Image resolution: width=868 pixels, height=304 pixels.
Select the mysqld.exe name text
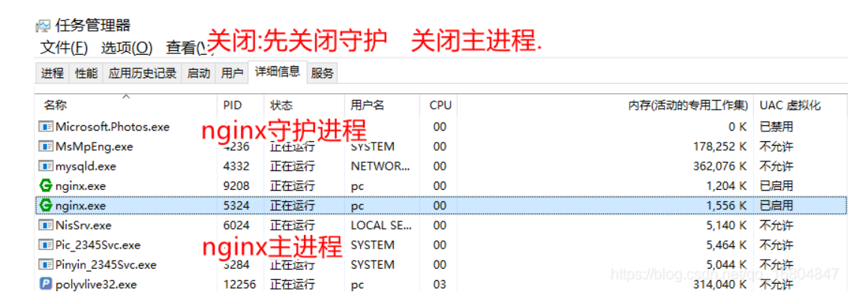(x=86, y=166)
